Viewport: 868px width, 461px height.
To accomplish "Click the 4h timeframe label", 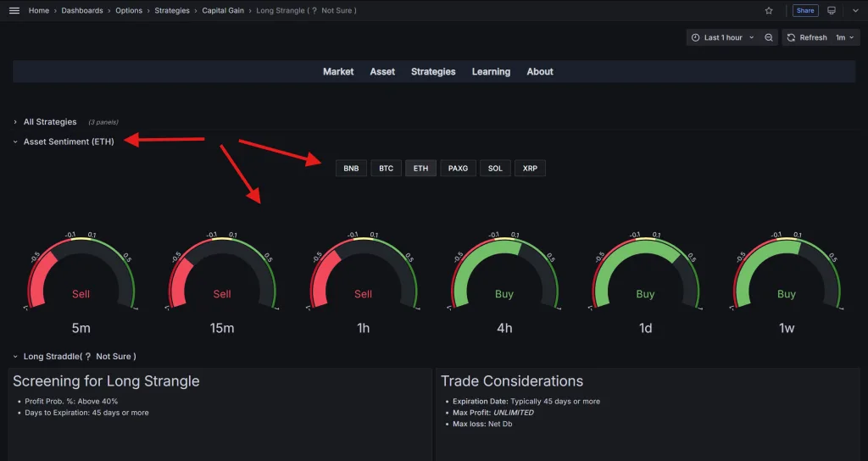I will [504, 328].
